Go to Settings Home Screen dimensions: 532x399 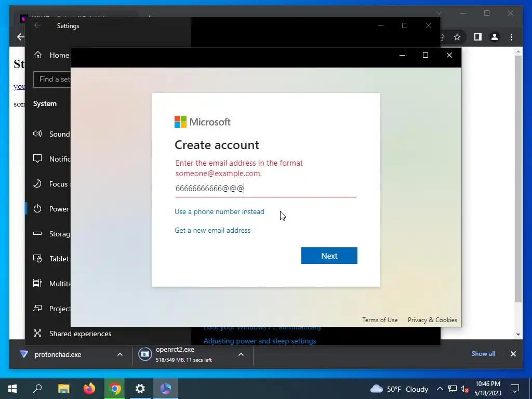[52, 55]
